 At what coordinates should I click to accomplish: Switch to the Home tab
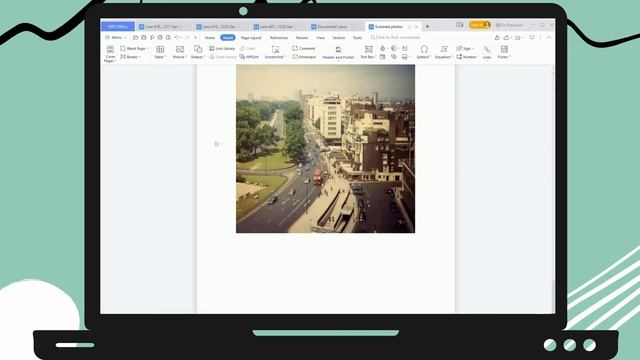tap(210, 38)
